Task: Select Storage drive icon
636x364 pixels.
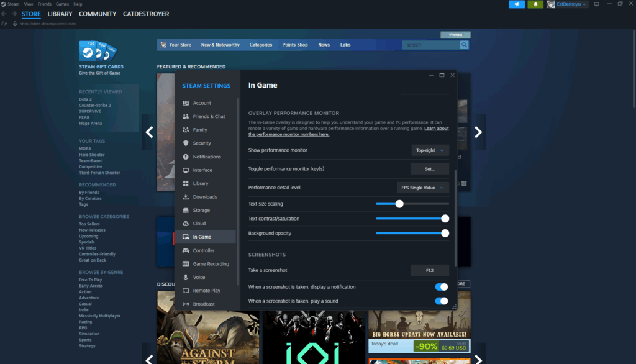Action: click(185, 210)
